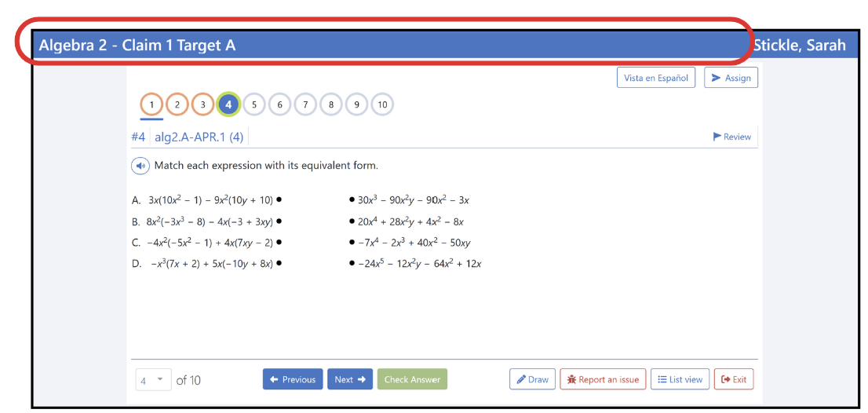Switch to Vista en Español
868x413 pixels.
click(656, 78)
